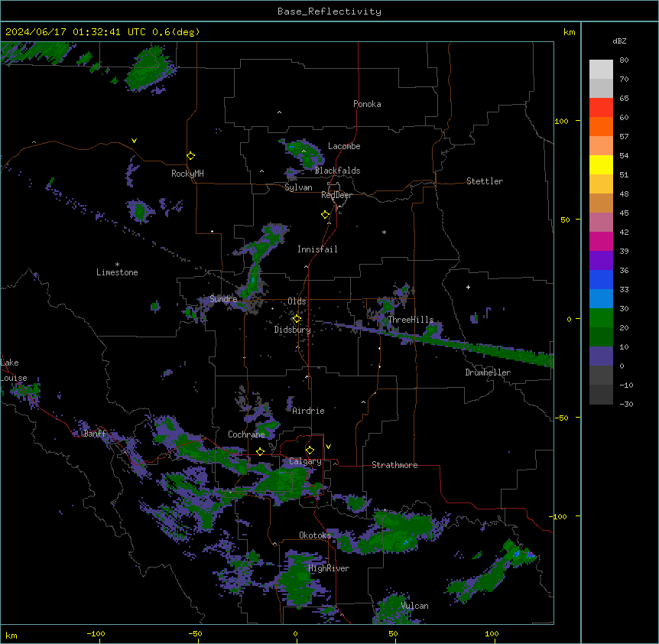Click the ThreeHills label
Viewport: 659px width, 644px height.
(x=411, y=320)
